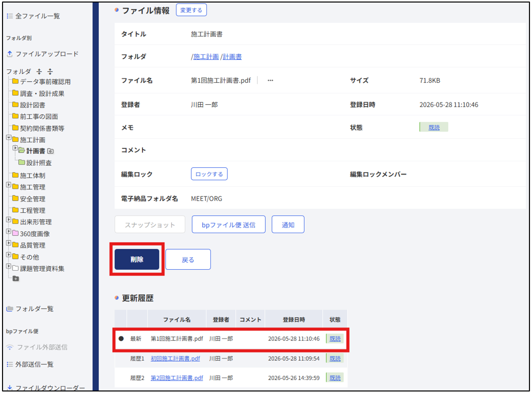This screenshot has width=532, height=394.
Task: Collapse the 施工計画 folder tree node
Action: (x=9, y=137)
